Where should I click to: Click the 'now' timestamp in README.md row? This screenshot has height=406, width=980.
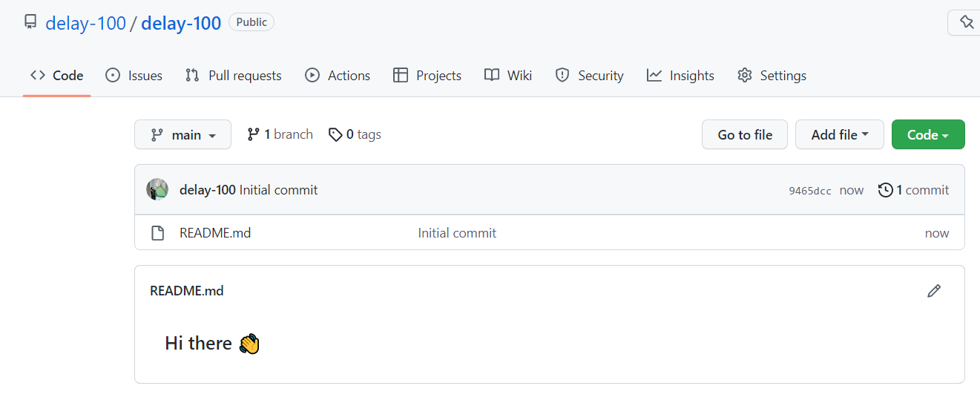pyautogui.click(x=937, y=233)
